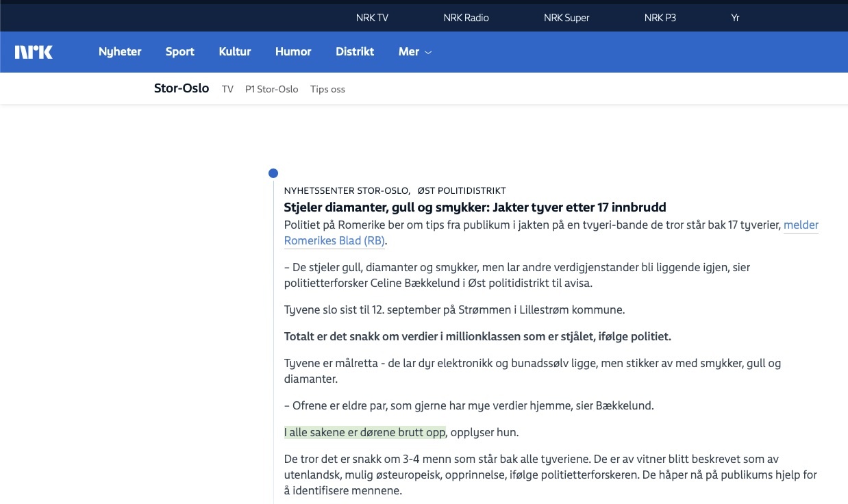Click the NRK logo
Viewport: 848px width, 504px height.
pyautogui.click(x=34, y=52)
